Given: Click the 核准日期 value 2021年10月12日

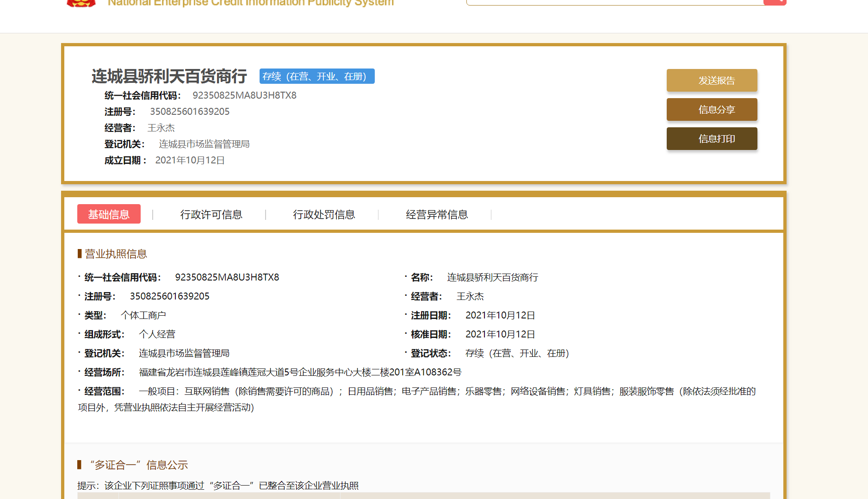Looking at the screenshot, I should click(x=500, y=334).
